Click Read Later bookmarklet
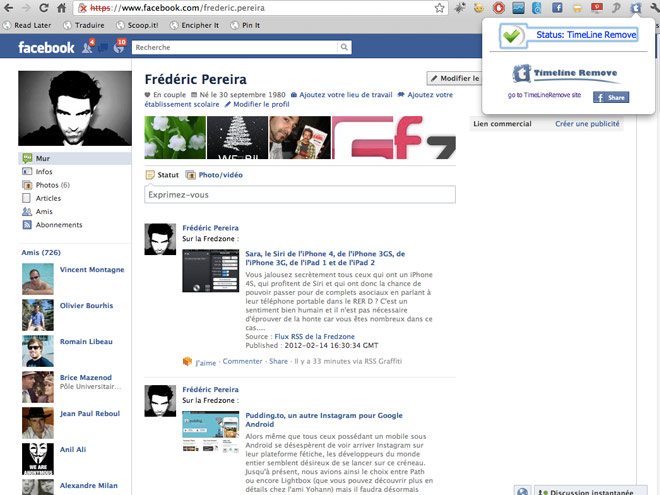The image size is (660, 495). [x=27, y=25]
